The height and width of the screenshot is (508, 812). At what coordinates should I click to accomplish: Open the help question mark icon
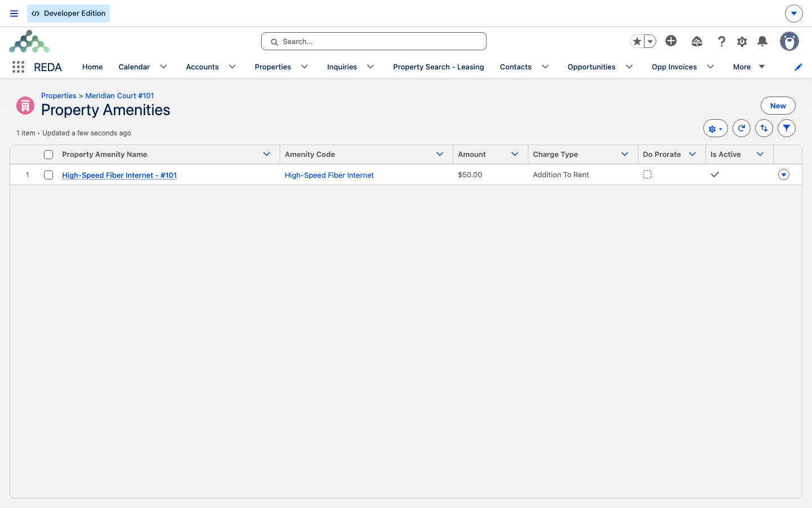(x=722, y=41)
